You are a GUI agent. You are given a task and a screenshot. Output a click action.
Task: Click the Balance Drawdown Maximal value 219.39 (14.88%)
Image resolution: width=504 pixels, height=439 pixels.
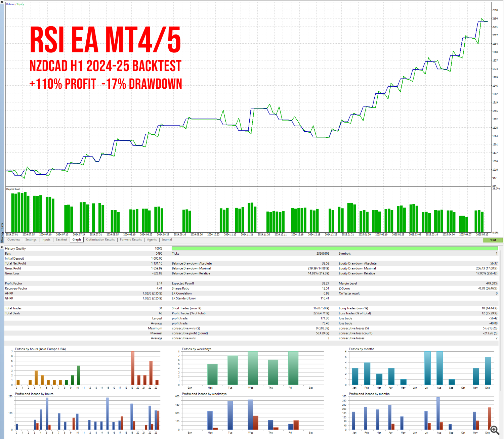pyautogui.click(x=319, y=268)
